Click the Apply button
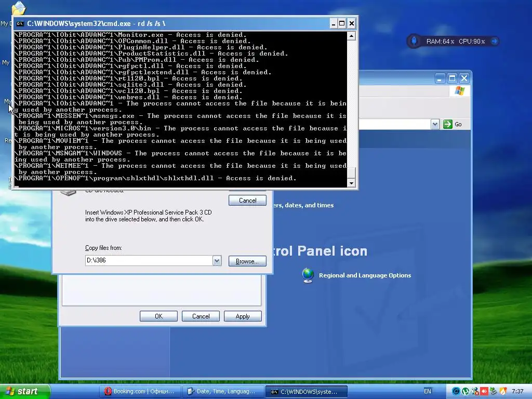This screenshot has height=399, width=532. (243, 316)
